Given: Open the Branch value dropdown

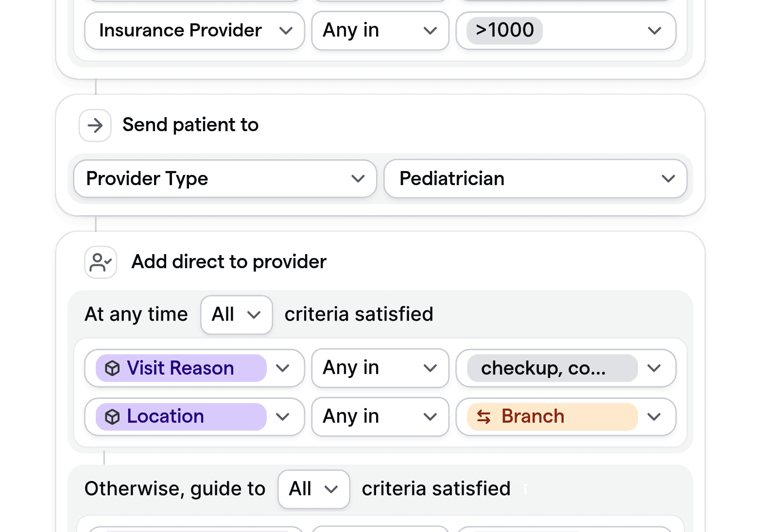Looking at the screenshot, I should 655,416.
